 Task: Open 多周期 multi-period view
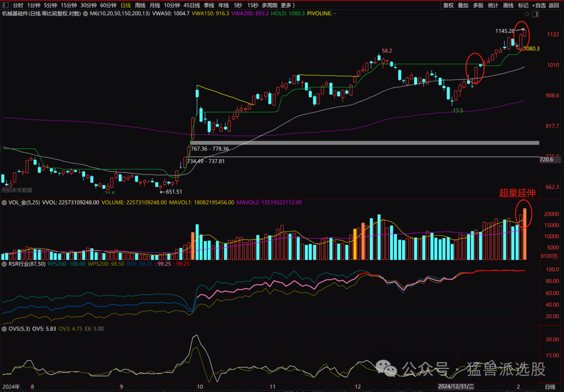(269, 5)
